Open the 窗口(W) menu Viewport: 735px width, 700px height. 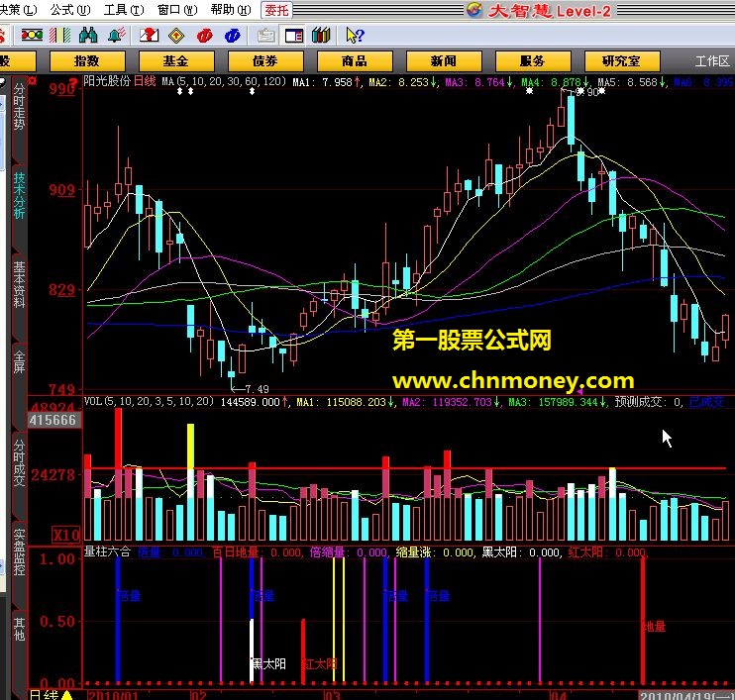(177, 9)
